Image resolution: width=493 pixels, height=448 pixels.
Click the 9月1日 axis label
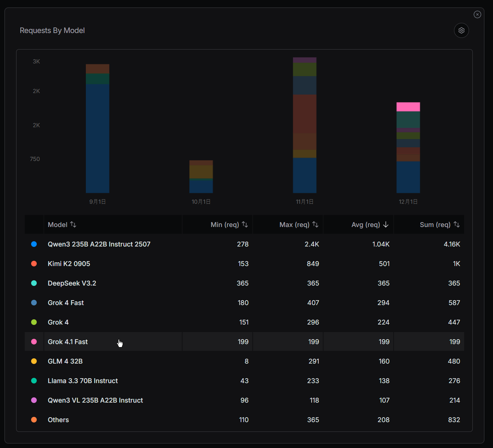coord(97,201)
